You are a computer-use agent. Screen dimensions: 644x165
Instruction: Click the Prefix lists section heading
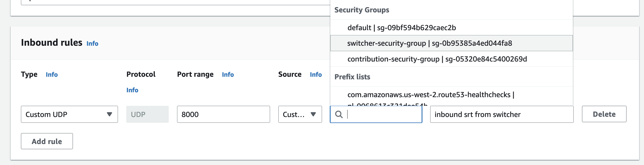coord(352,77)
